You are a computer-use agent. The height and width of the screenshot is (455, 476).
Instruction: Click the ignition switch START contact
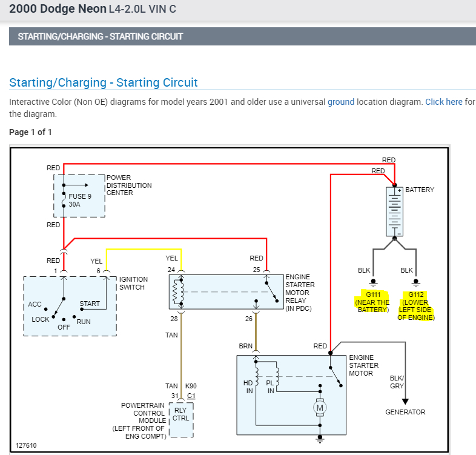click(x=82, y=309)
